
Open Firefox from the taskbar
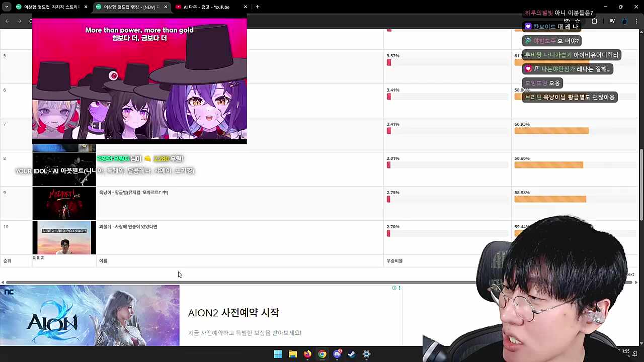point(307,354)
